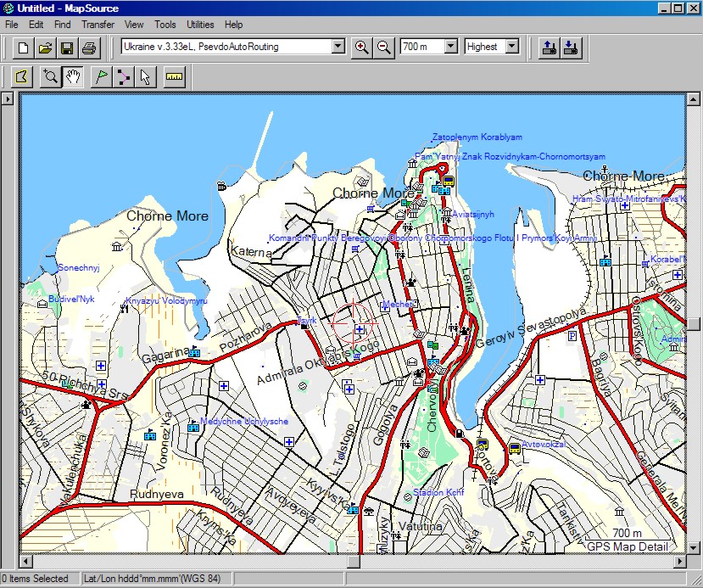The width and height of the screenshot is (703, 588).
Task: Click the parking P icon on map
Action: [572, 335]
